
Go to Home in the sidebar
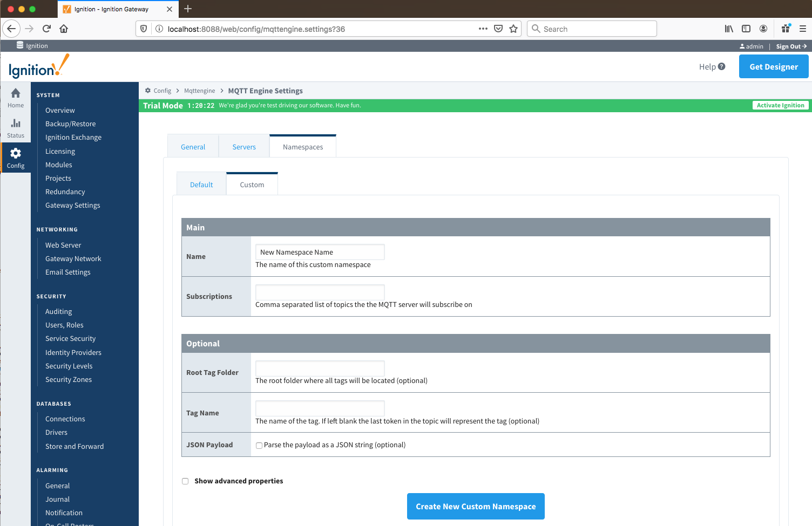16,98
